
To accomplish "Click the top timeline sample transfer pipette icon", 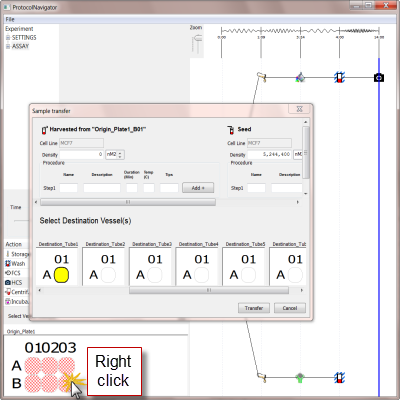I will click(x=262, y=77).
